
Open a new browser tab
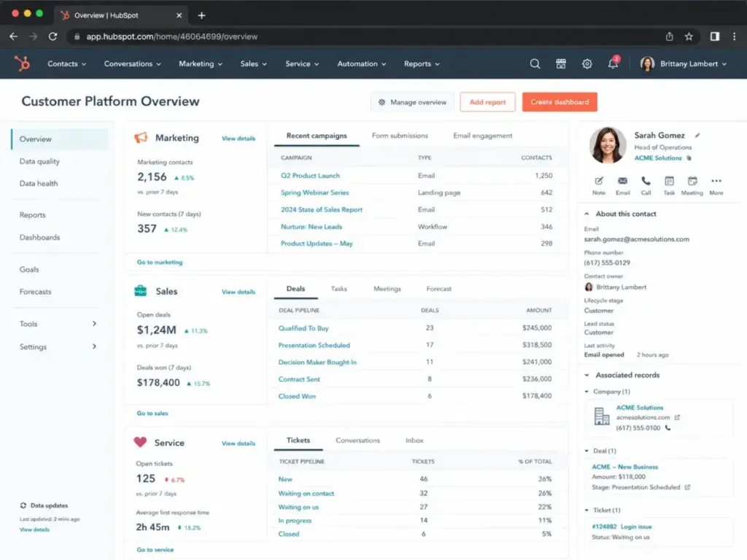click(x=201, y=15)
